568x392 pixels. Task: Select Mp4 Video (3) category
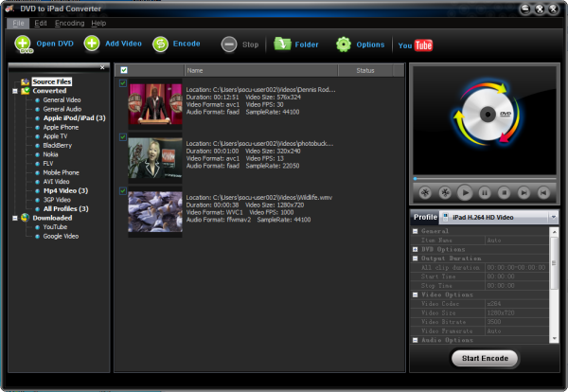coord(65,190)
